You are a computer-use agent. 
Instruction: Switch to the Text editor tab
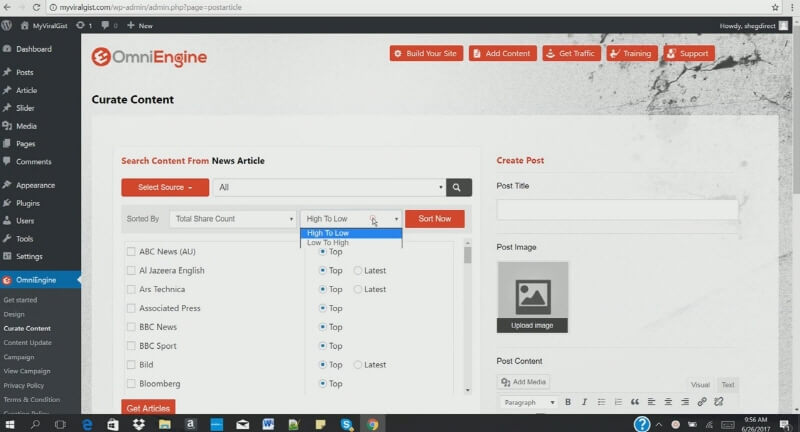728,385
